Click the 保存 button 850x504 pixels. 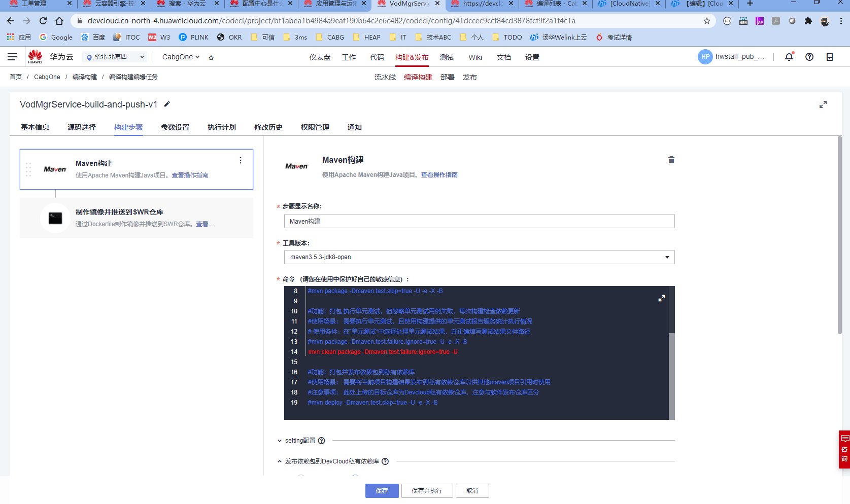click(382, 491)
